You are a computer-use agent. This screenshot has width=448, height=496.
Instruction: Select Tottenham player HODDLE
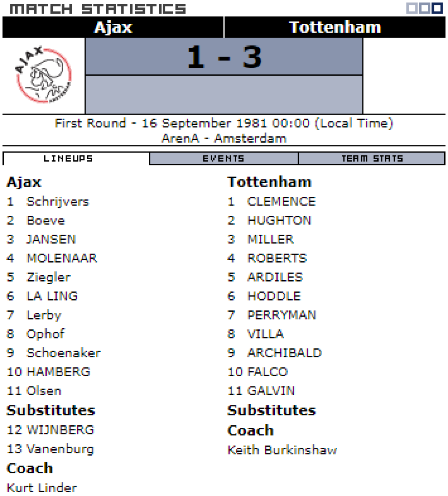[x=274, y=296]
